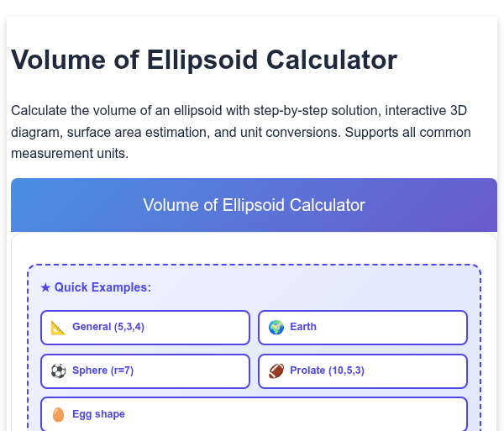This screenshot has width=504, height=431.
Task: Click the star icon before Quick Examples
Action: coord(45,287)
